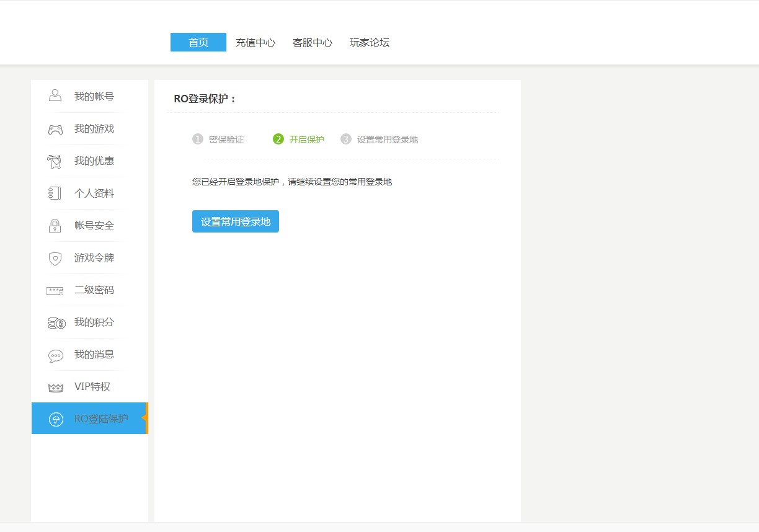Click step 3 circle for 设置常用登录地
The width and height of the screenshot is (759, 532).
click(346, 139)
